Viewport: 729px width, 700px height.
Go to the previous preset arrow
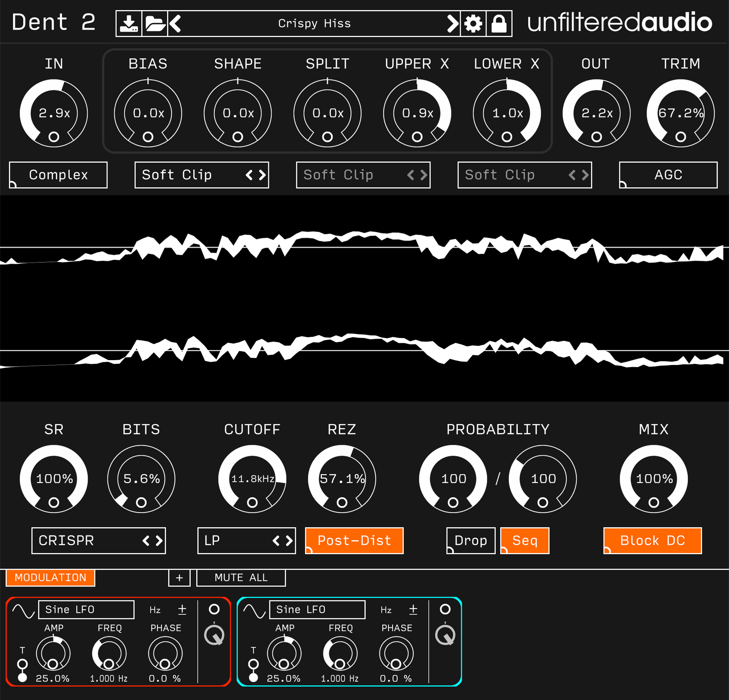coord(175,24)
